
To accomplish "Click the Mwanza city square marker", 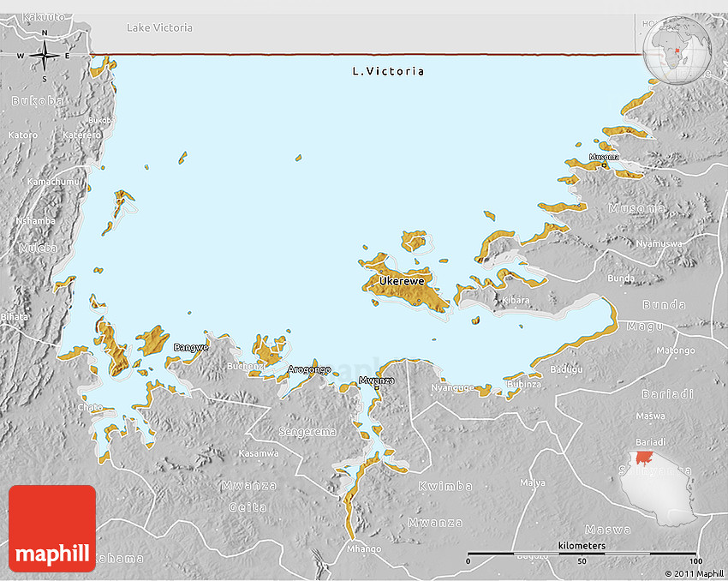I will 376,386.
